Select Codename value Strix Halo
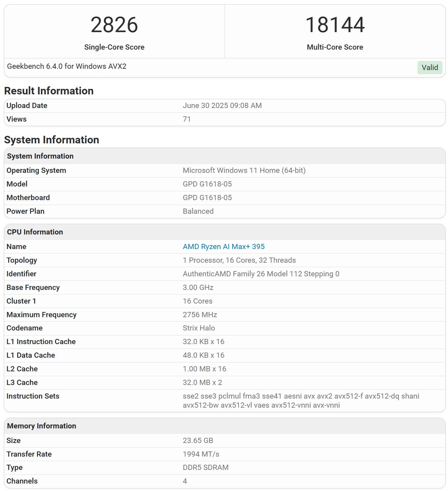 tap(199, 328)
